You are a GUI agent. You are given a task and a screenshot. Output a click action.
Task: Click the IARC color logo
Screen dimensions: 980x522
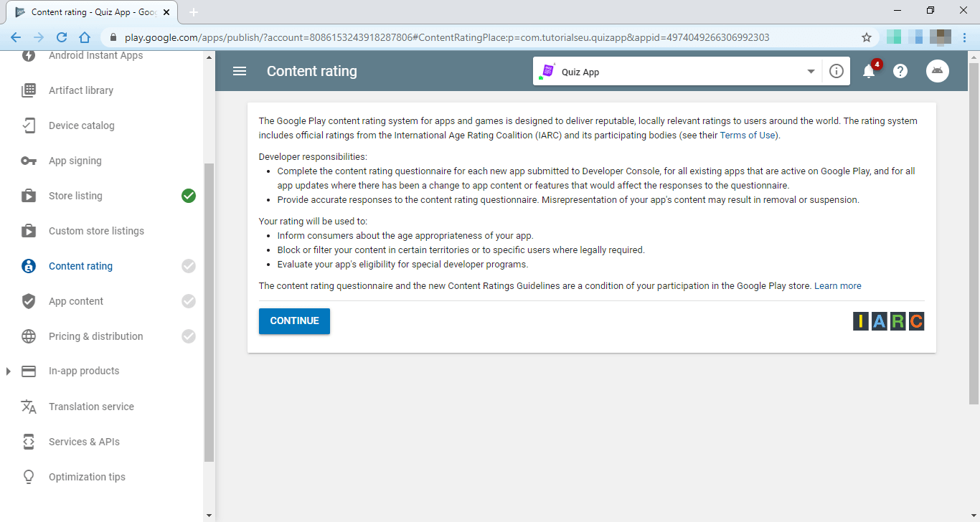[888, 321]
